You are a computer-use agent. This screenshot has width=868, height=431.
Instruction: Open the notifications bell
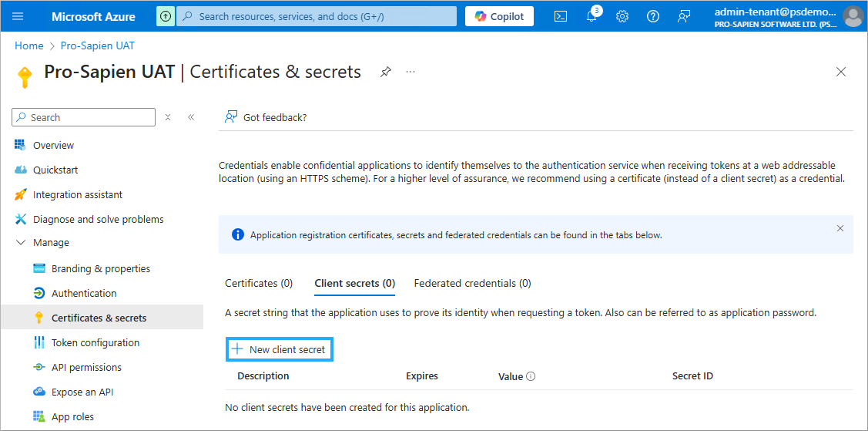pyautogui.click(x=592, y=16)
